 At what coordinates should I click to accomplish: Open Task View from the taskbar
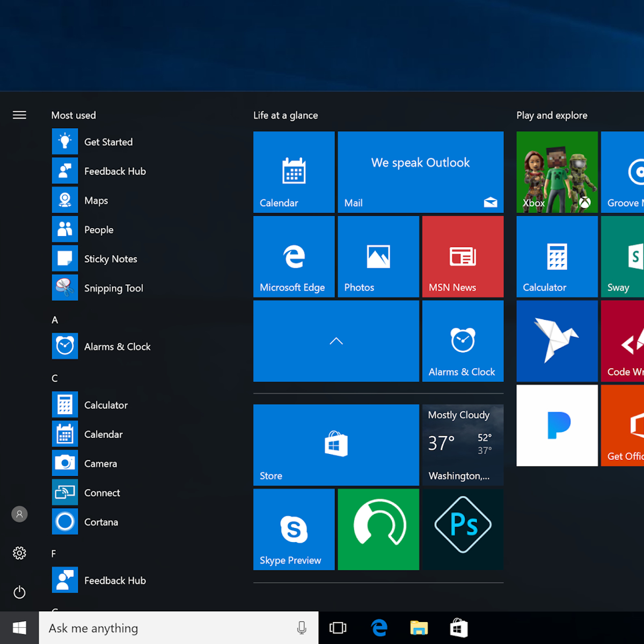(338, 628)
